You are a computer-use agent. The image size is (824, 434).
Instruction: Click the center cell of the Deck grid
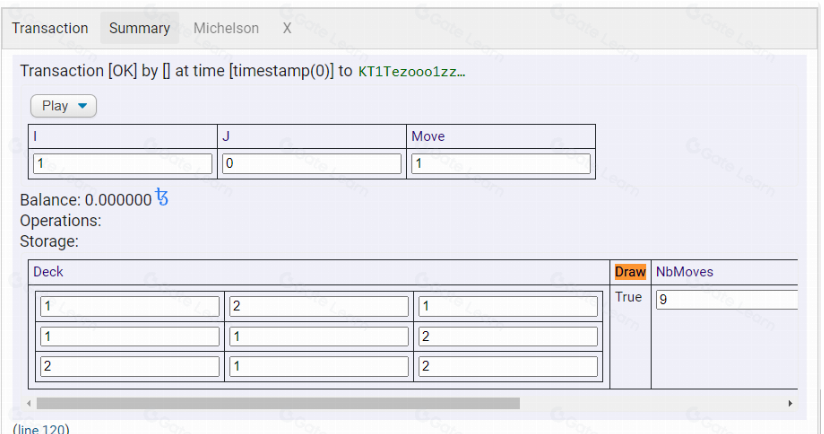[x=319, y=337]
